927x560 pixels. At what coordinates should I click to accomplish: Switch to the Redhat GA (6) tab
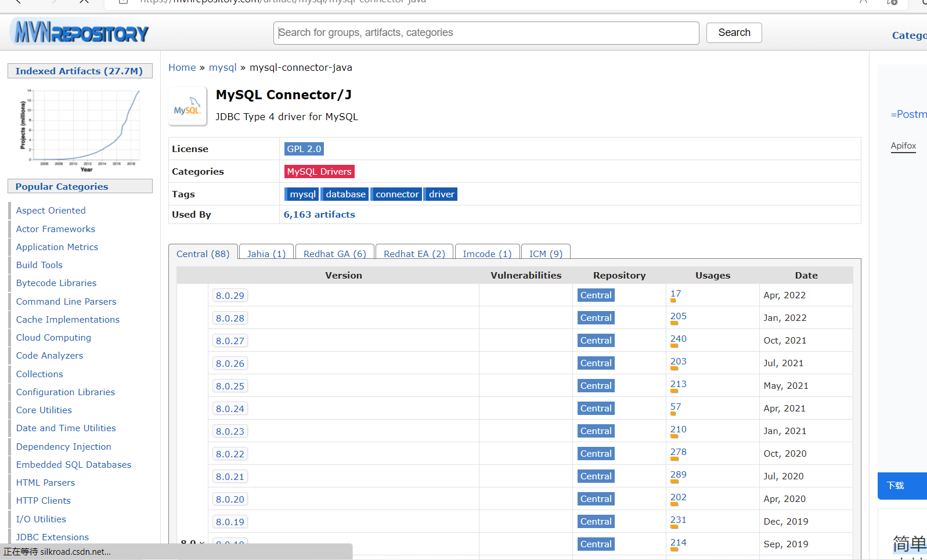pyautogui.click(x=335, y=254)
